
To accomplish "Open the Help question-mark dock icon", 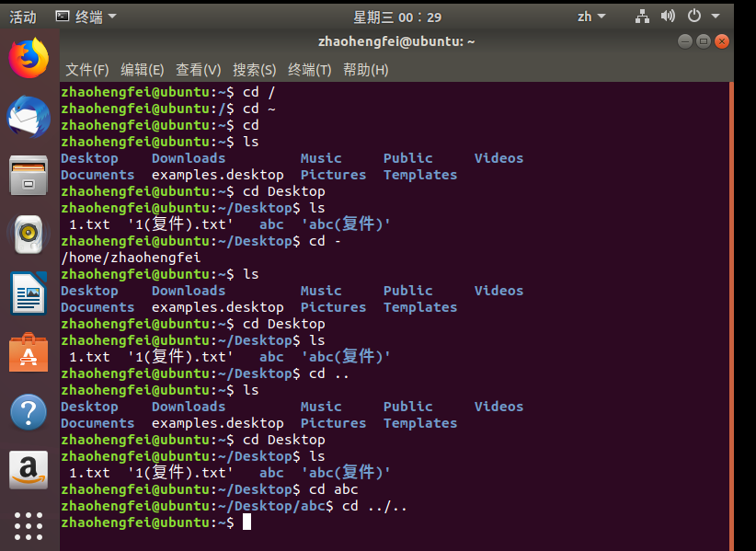I will pyautogui.click(x=29, y=412).
